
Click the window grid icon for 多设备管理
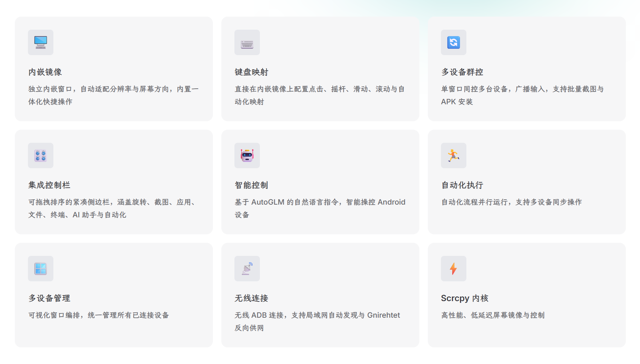pos(41,269)
